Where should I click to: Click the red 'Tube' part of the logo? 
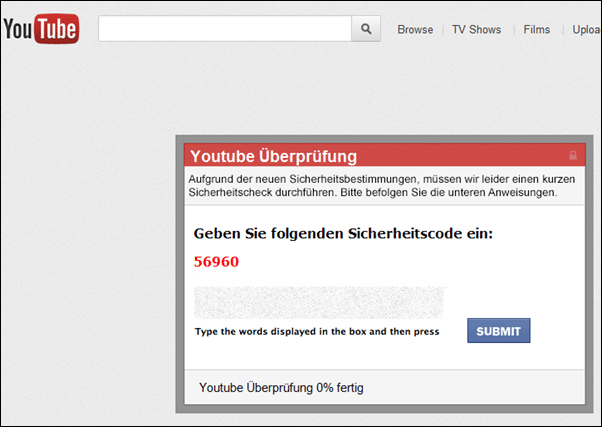57,29
